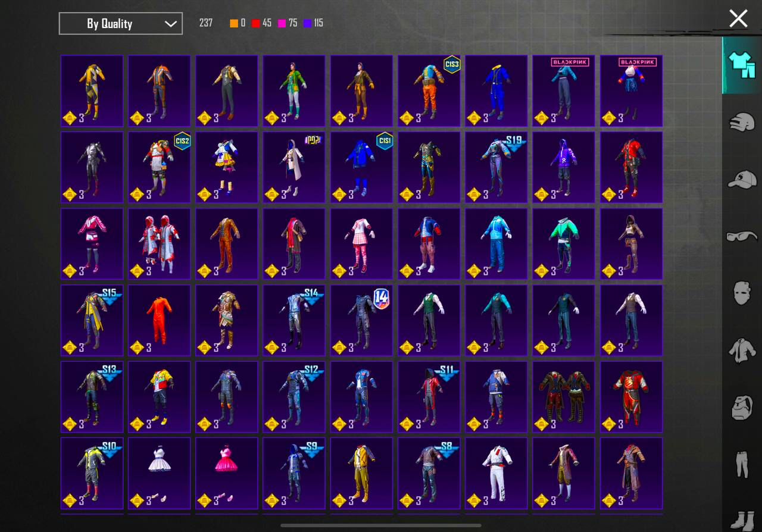This screenshot has height=532, width=762.
Task: Select the twin dark red coats set
Action: coord(563,397)
